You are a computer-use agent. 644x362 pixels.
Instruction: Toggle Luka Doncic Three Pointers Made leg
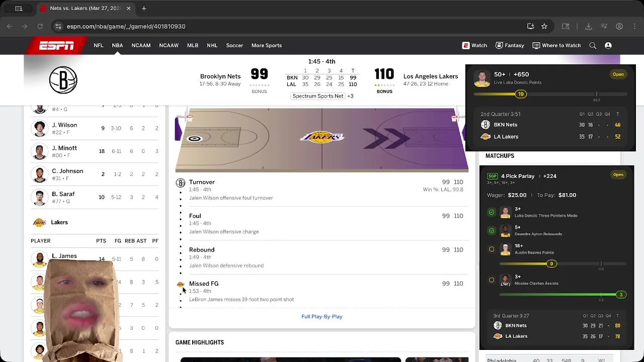(492, 212)
